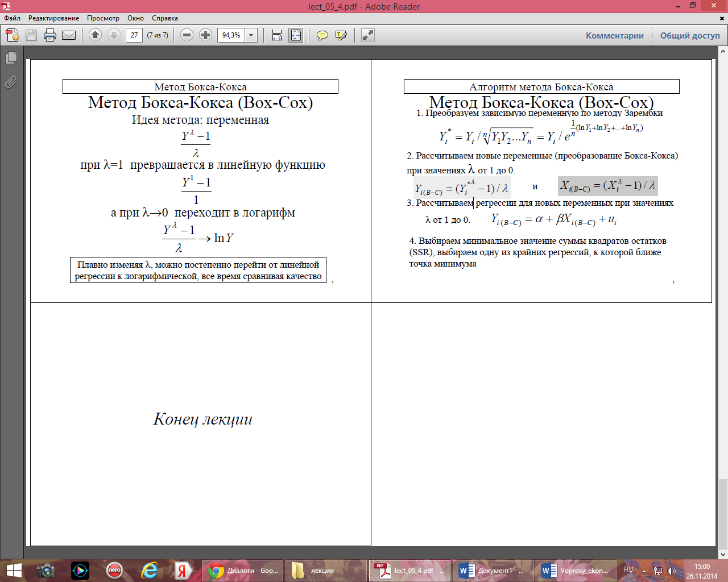Open Yandex from the taskbar
The image size is (728, 582).
(183, 571)
